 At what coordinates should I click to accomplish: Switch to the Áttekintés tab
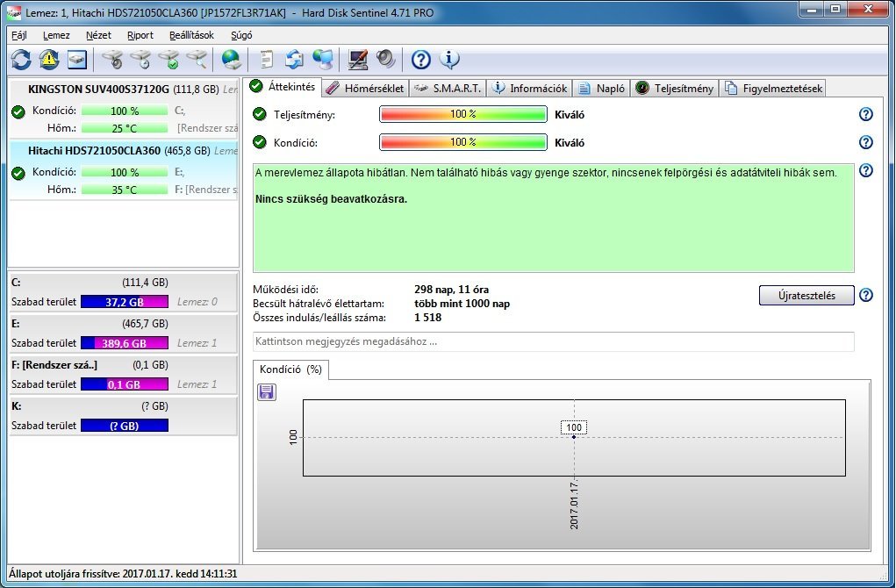coord(283,87)
